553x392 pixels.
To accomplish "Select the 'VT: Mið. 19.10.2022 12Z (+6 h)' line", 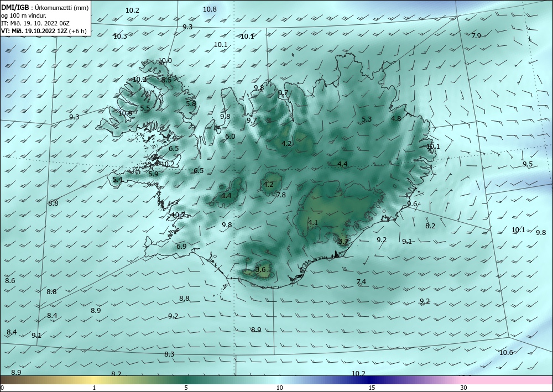I will [x=44, y=30].
